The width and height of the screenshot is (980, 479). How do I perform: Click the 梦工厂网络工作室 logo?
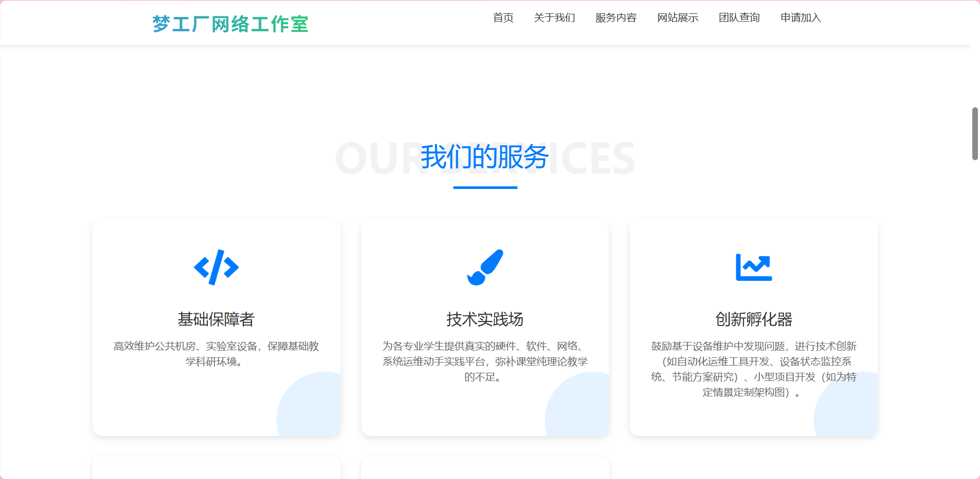coord(230,23)
